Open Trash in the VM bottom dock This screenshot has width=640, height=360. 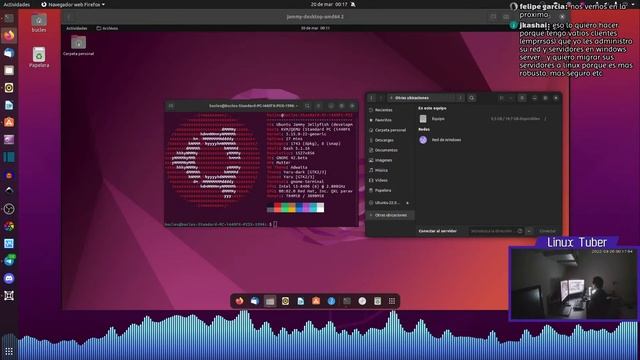pos(378,301)
